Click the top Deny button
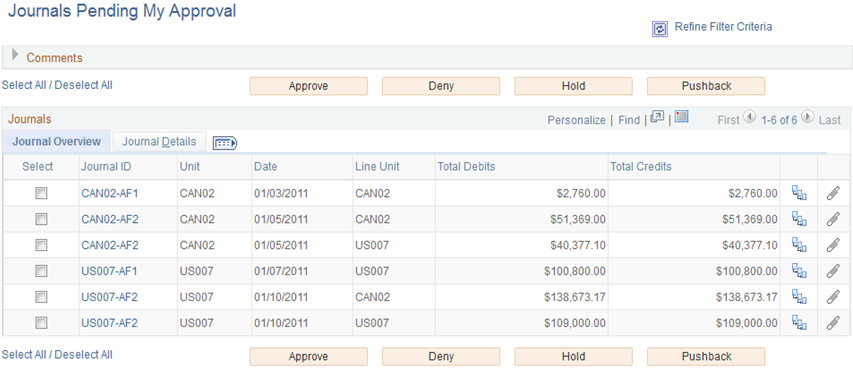The width and height of the screenshot is (853, 373). click(x=441, y=86)
